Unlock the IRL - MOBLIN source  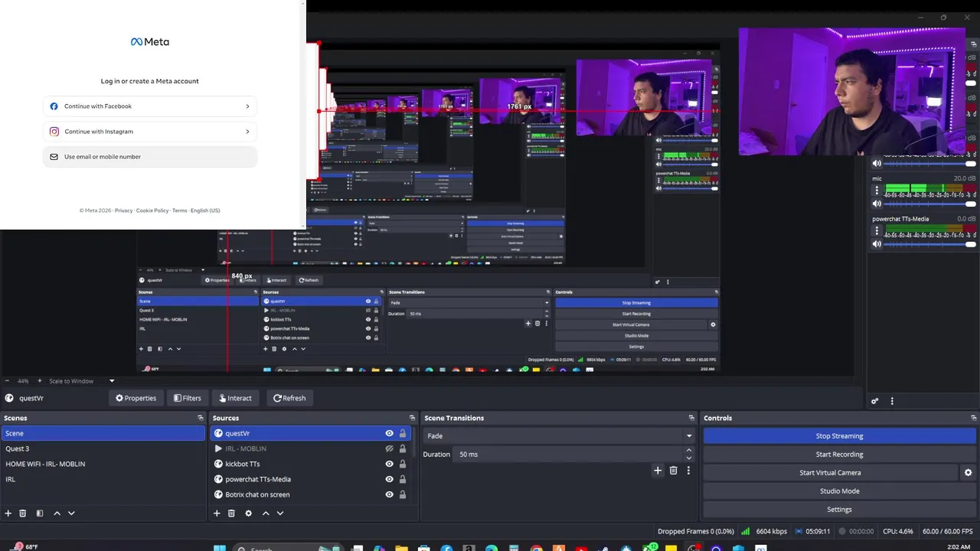coord(403,448)
